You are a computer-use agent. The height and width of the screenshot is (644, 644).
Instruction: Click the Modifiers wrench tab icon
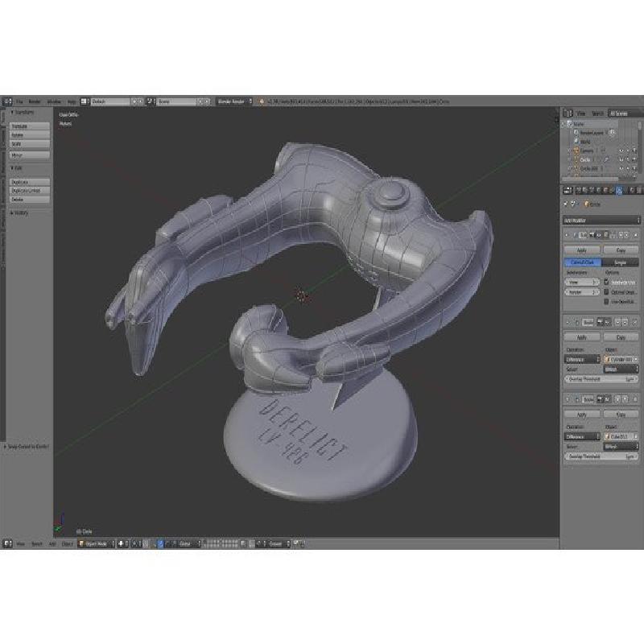617,190
